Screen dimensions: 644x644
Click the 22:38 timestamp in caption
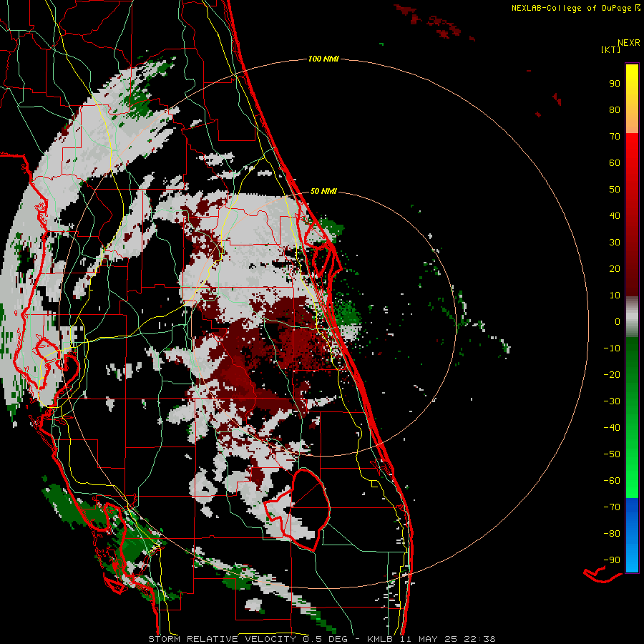[479, 639]
